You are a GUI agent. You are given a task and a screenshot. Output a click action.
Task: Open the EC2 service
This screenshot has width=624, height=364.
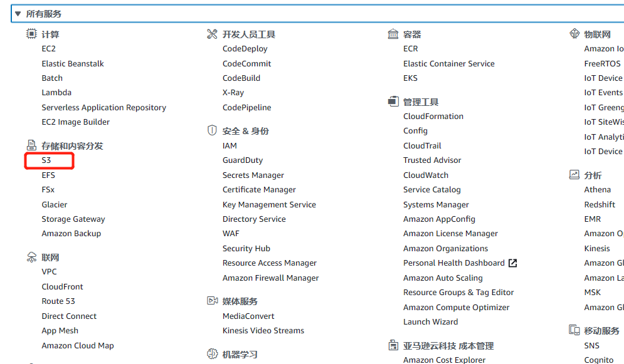49,49
